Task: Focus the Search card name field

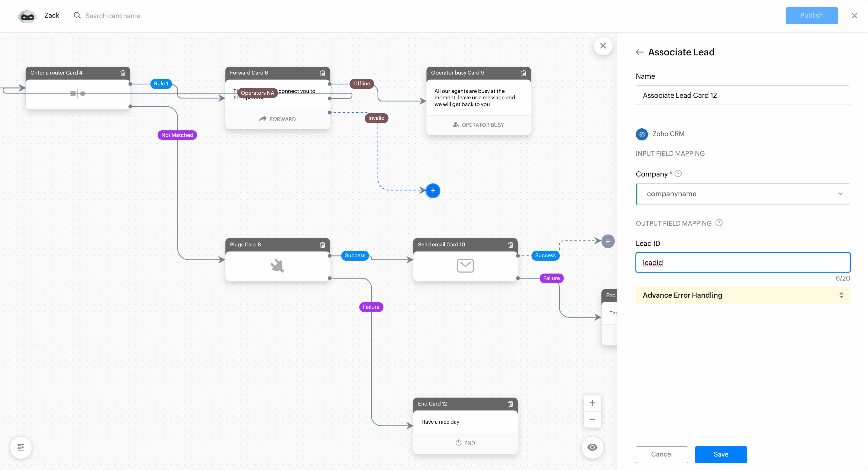Action: tap(113, 16)
